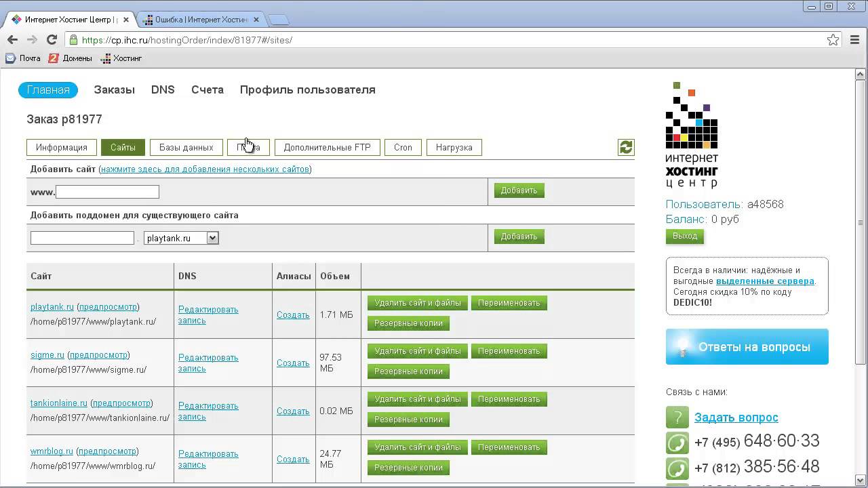The width and height of the screenshot is (868, 488).
Task: Open a new browser tab
Action: 278,20
